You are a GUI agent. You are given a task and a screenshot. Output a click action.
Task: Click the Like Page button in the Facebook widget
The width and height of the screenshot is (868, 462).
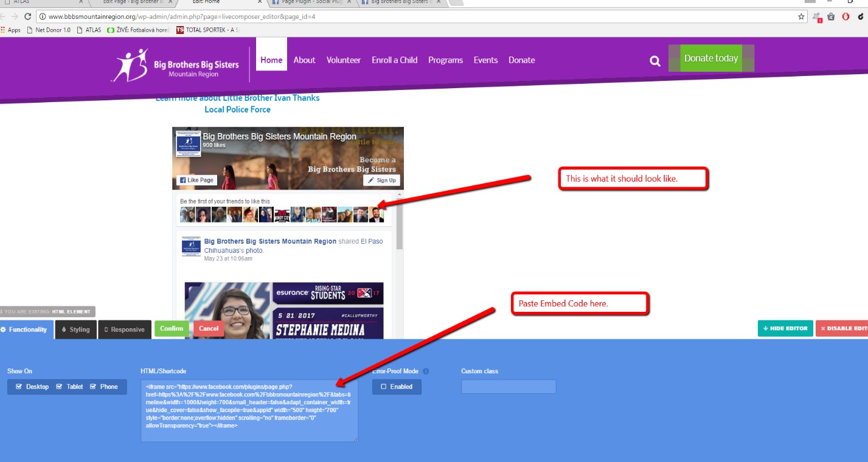[196, 180]
